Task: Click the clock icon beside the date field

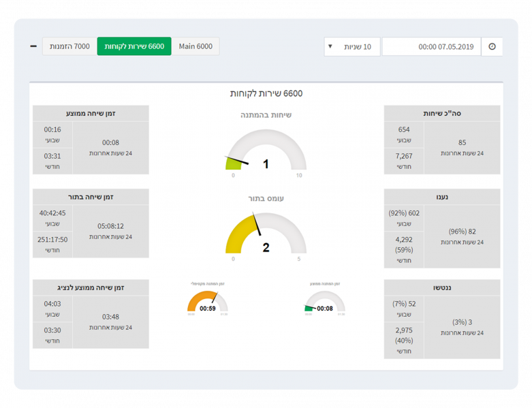Action: (492, 47)
